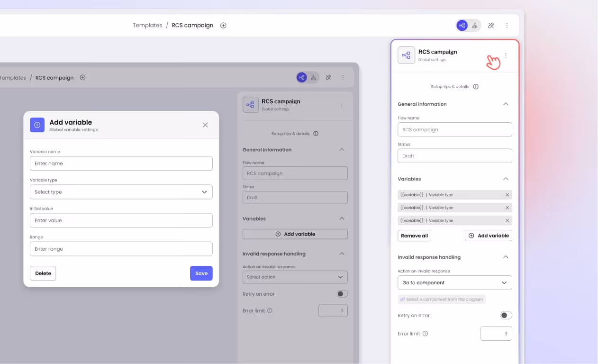The height and width of the screenshot is (364, 598).
Task: Go to Templates breadcrumb in top bar
Action: click(x=147, y=26)
